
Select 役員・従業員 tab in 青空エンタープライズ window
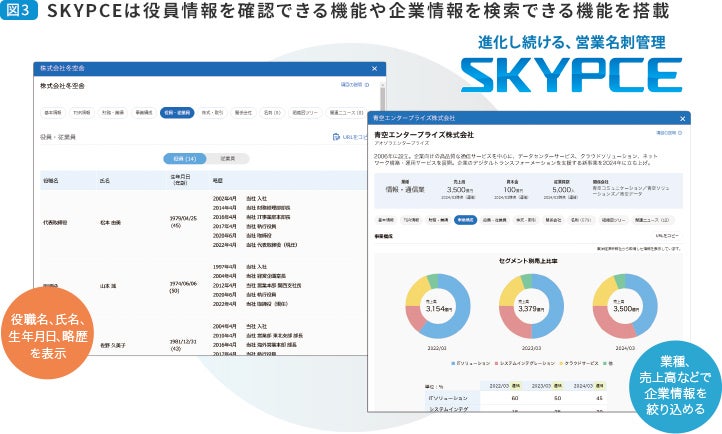tap(495, 220)
